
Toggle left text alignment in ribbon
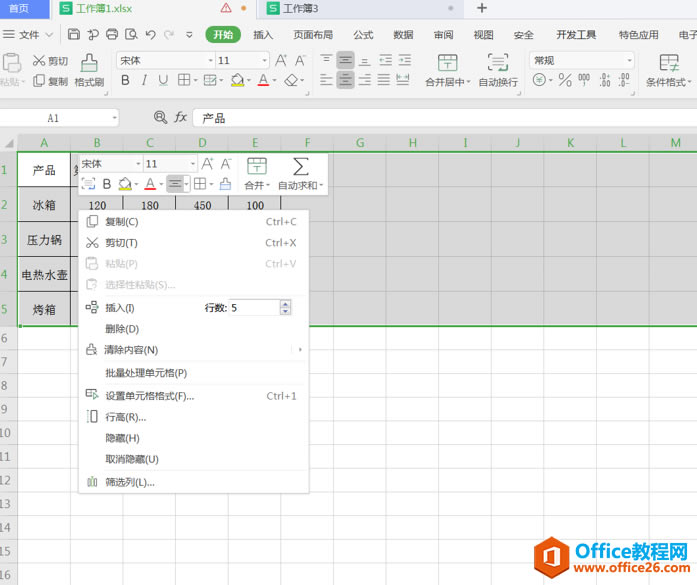326,80
